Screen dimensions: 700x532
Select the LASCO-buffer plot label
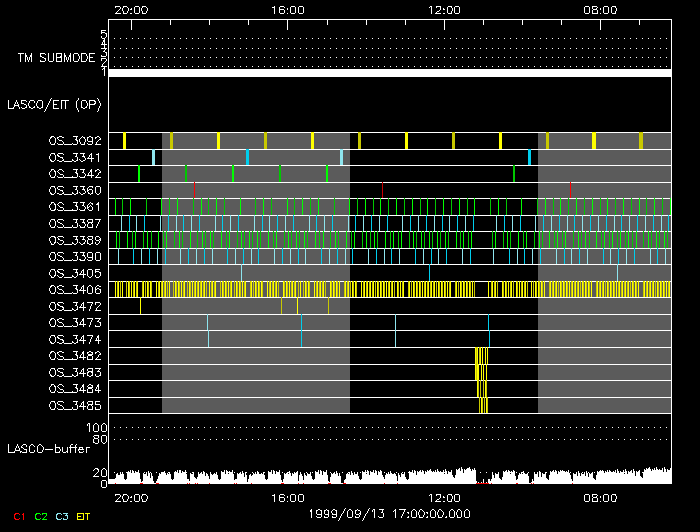click(47, 447)
